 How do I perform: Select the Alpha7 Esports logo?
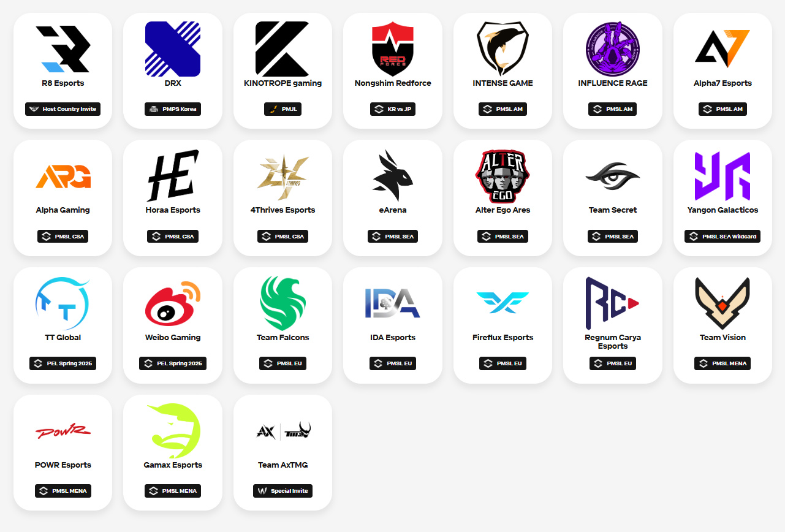(x=722, y=48)
